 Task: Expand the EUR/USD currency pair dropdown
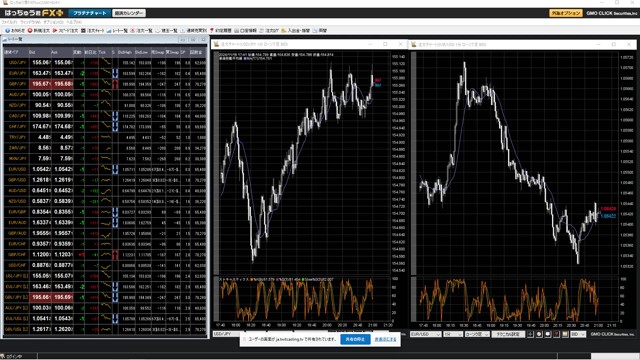point(425,334)
